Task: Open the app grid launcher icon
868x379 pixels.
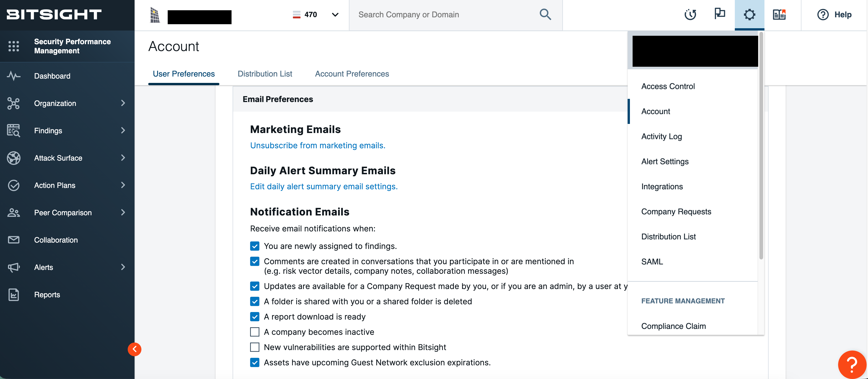Action: 13,46
